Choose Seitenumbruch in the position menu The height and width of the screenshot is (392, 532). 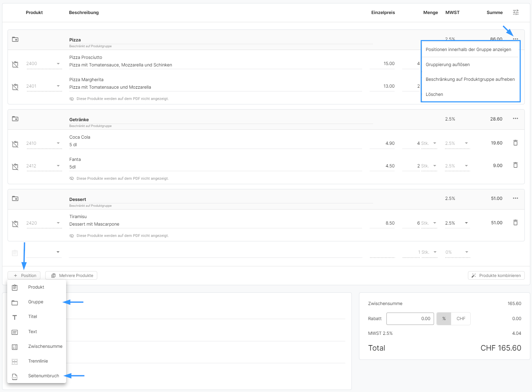pos(44,376)
